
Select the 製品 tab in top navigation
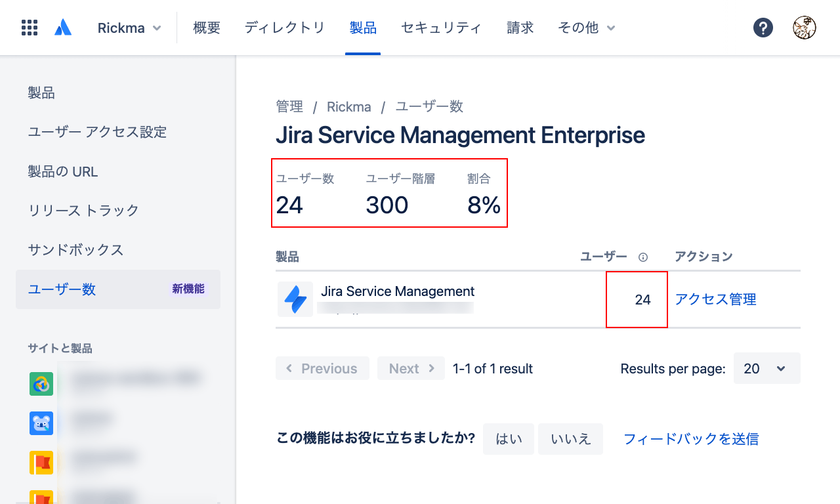coord(363,28)
